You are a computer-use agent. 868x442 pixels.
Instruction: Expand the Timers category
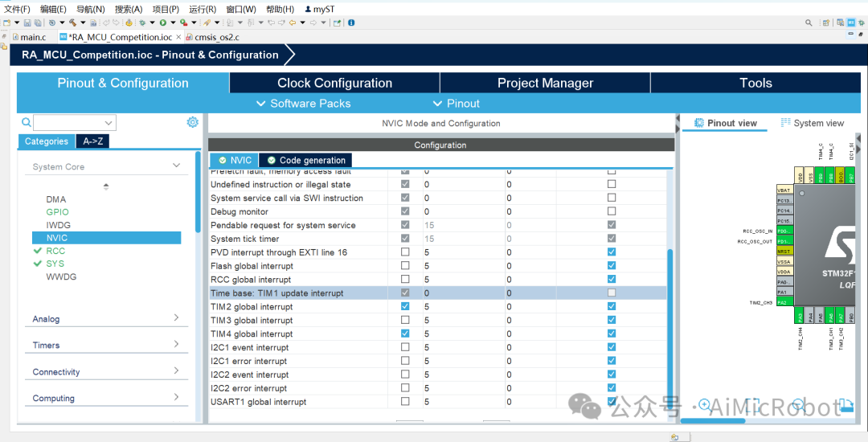pyautogui.click(x=105, y=345)
